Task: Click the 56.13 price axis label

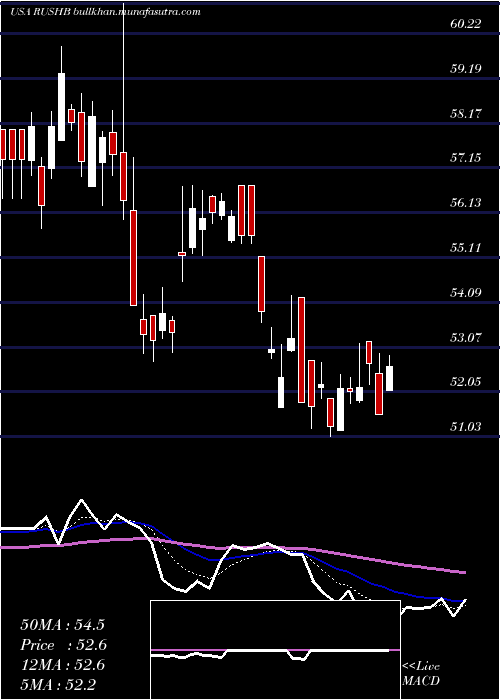Action: tap(466, 203)
